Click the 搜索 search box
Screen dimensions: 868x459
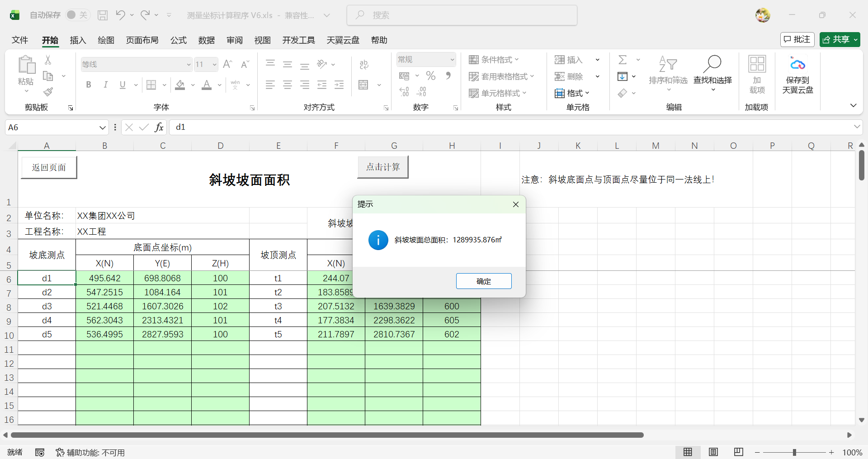click(x=462, y=15)
